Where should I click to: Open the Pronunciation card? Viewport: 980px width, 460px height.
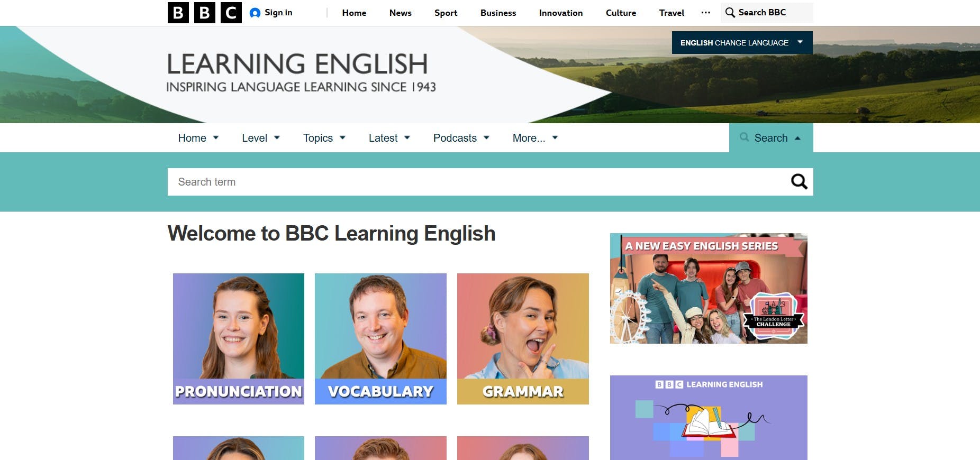point(239,339)
